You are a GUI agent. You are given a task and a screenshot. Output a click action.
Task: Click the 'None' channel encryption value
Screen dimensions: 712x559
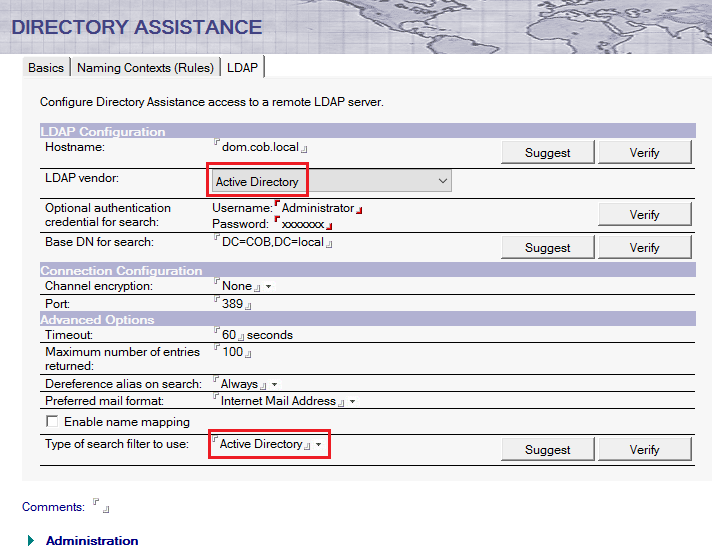[237, 286]
